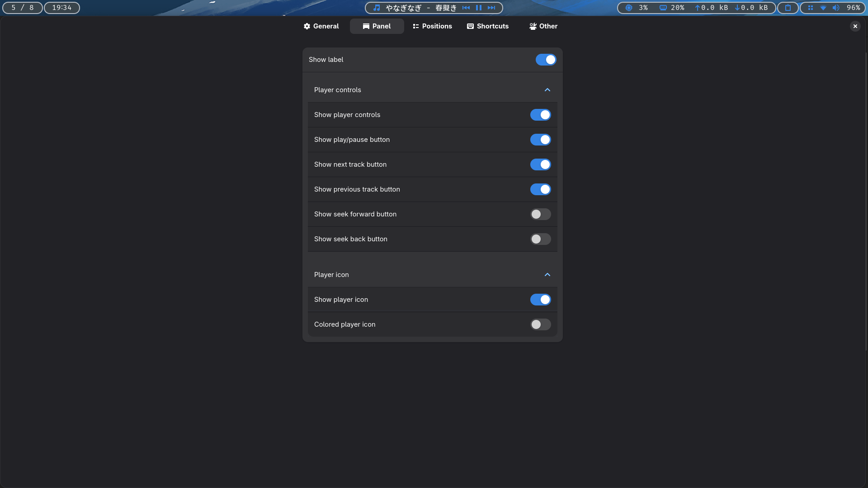Click the Wi-Fi network icon
The width and height of the screenshot is (868, 488).
click(823, 8)
